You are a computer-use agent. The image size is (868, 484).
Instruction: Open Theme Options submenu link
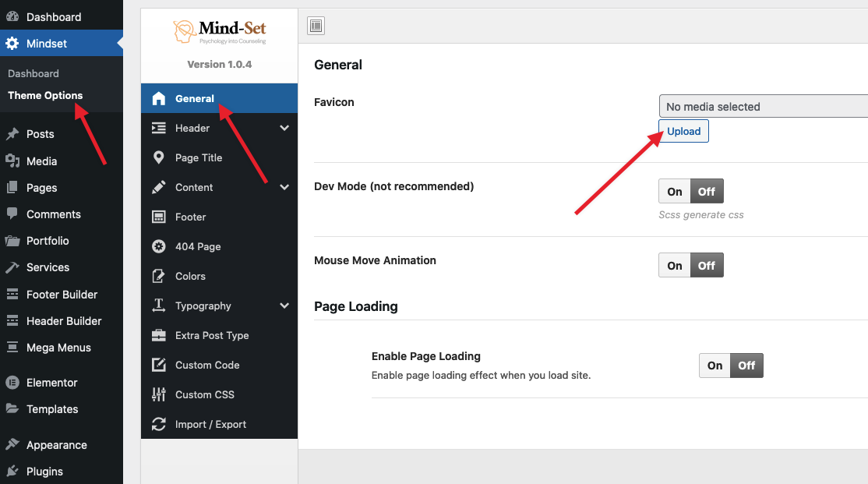pyautogui.click(x=45, y=95)
